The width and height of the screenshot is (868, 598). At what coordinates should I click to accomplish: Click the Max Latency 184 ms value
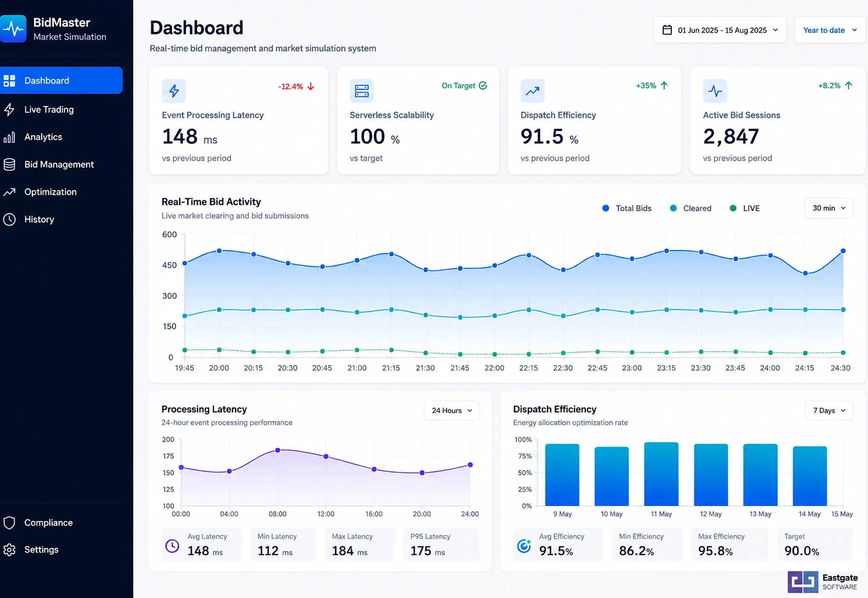click(x=350, y=551)
